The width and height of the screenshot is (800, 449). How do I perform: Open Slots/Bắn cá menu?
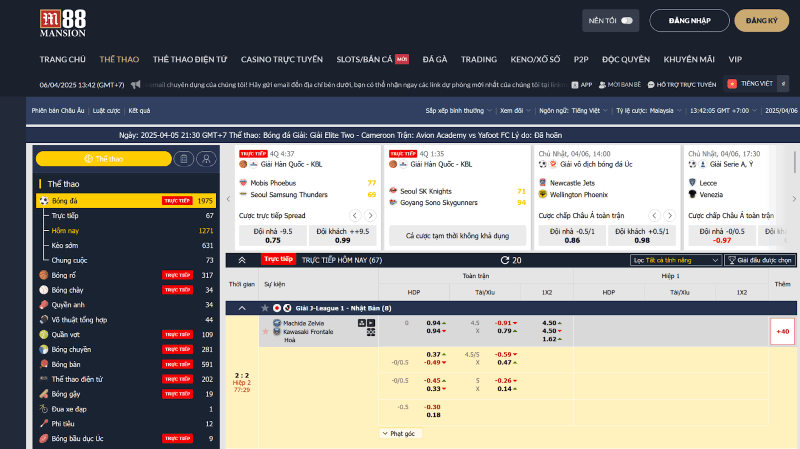[x=372, y=59]
